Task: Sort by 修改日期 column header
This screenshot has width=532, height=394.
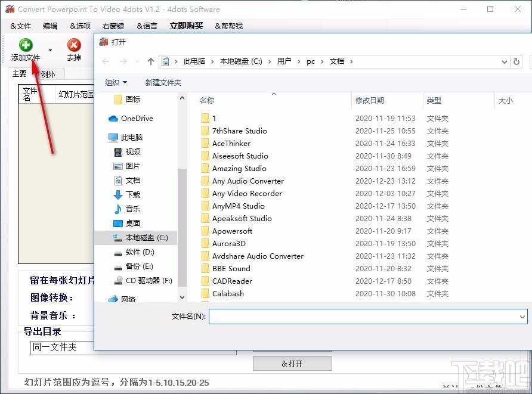Action: click(x=370, y=100)
